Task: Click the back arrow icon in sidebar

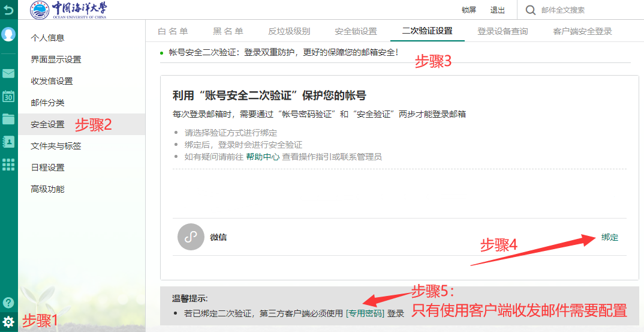Action: (x=8, y=10)
